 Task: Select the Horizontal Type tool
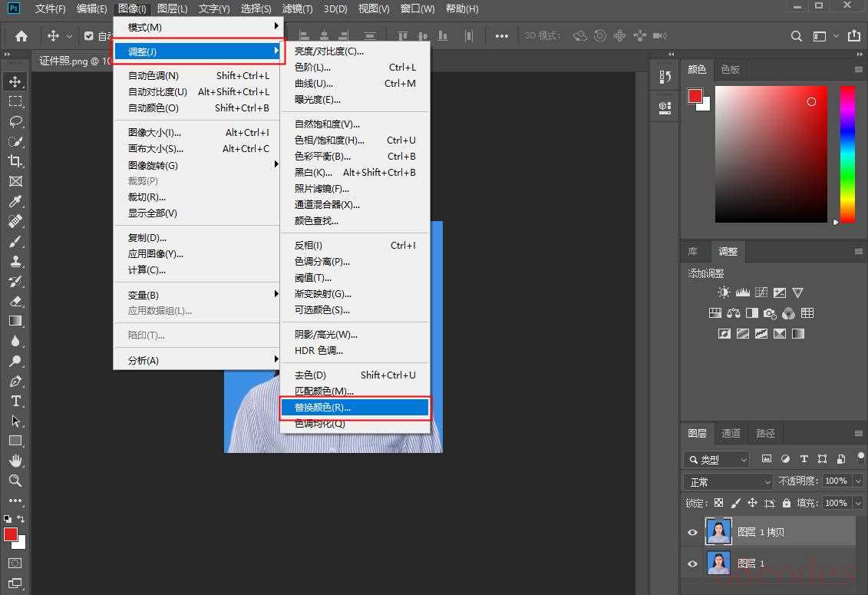tap(15, 401)
